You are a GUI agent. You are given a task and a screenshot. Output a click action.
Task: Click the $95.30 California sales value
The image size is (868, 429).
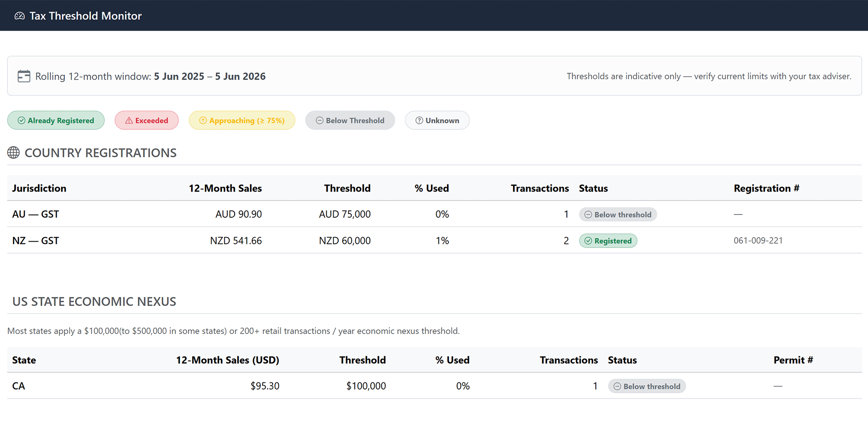(265, 386)
